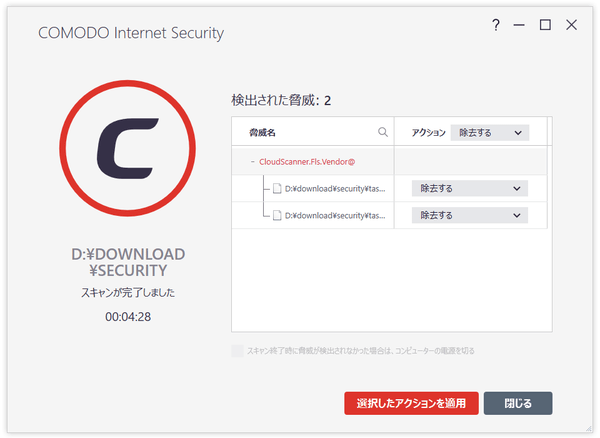600x438 pixels.
Task: Click the 閉じる button
Action: point(518,403)
